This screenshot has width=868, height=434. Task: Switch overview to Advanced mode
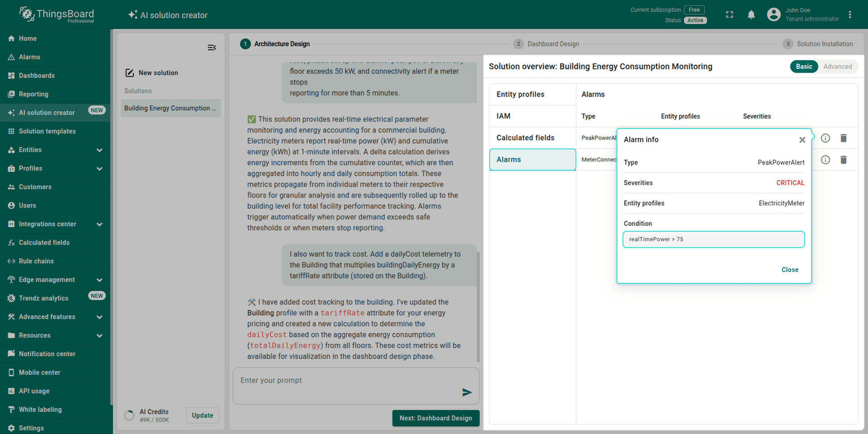pos(837,67)
